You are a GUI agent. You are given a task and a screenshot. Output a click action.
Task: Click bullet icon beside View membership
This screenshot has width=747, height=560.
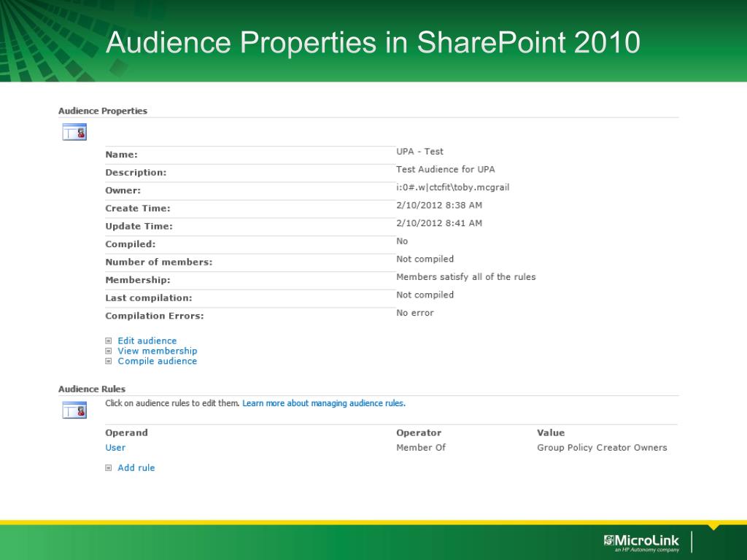coord(109,351)
